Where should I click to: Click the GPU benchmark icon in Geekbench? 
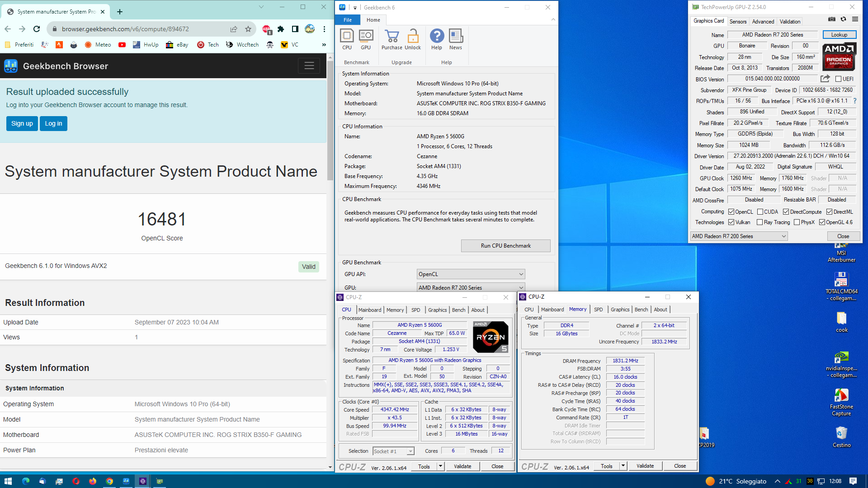point(366,39)
